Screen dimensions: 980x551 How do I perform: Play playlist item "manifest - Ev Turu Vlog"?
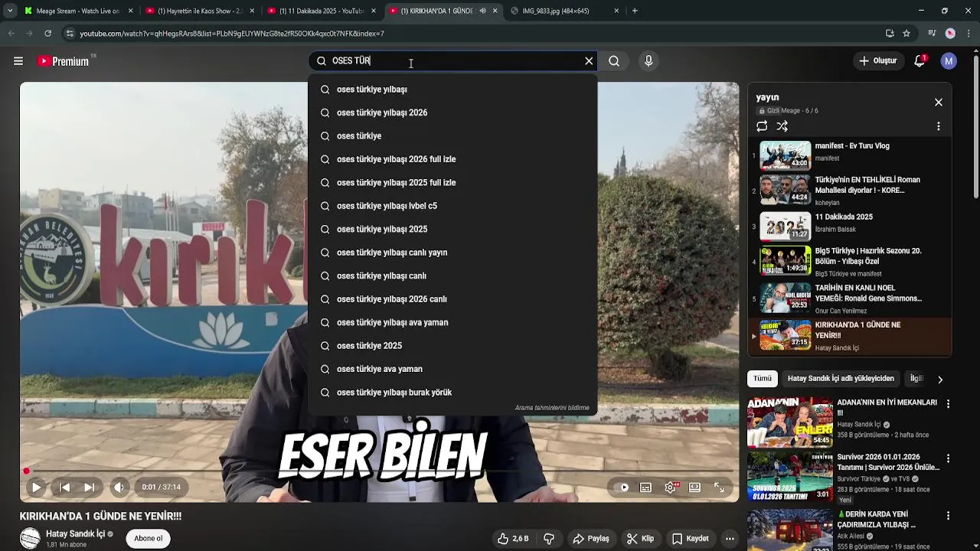coord(850,154)
